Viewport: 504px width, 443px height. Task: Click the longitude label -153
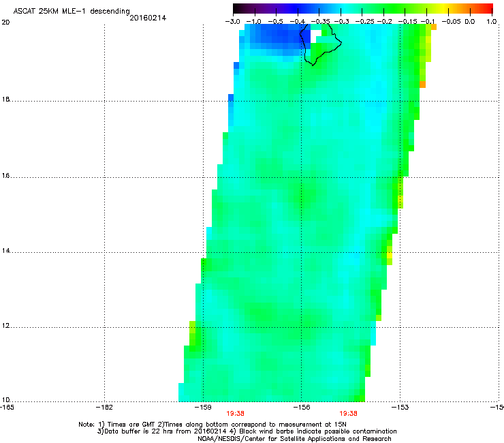coord(400,408)
